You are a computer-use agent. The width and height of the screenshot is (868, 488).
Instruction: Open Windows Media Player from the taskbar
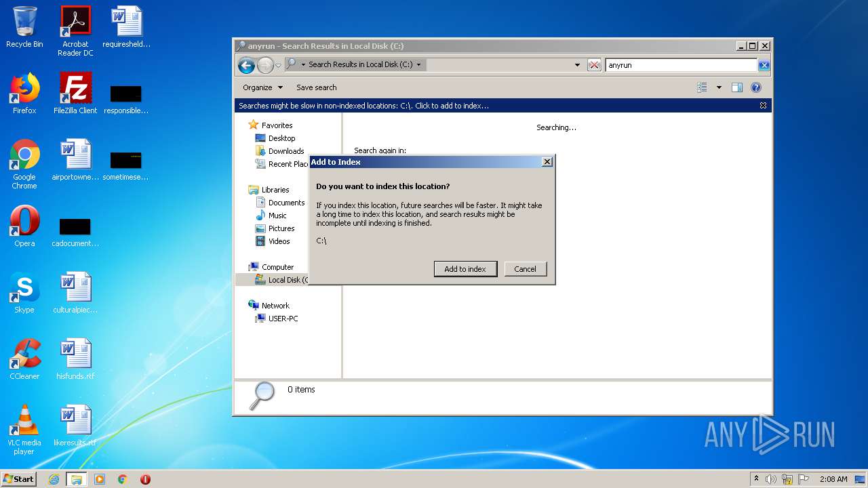point(100,479)
